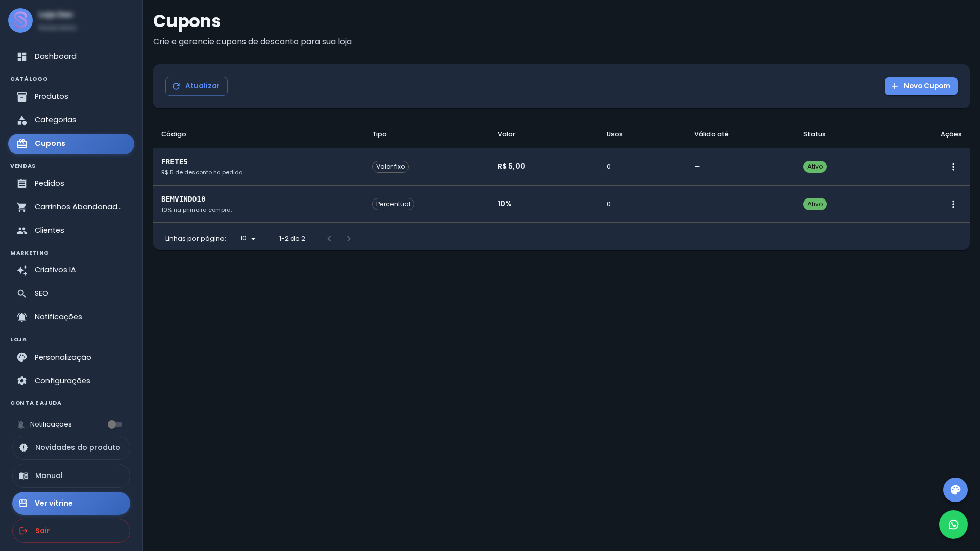This screenshot has height=551, width=980.
Task: Log out with the Sair button
Action: point(71,531)
